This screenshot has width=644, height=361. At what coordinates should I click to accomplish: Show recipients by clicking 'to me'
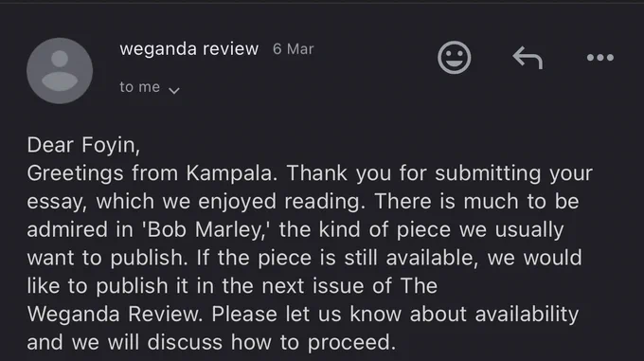coord(139,87)
